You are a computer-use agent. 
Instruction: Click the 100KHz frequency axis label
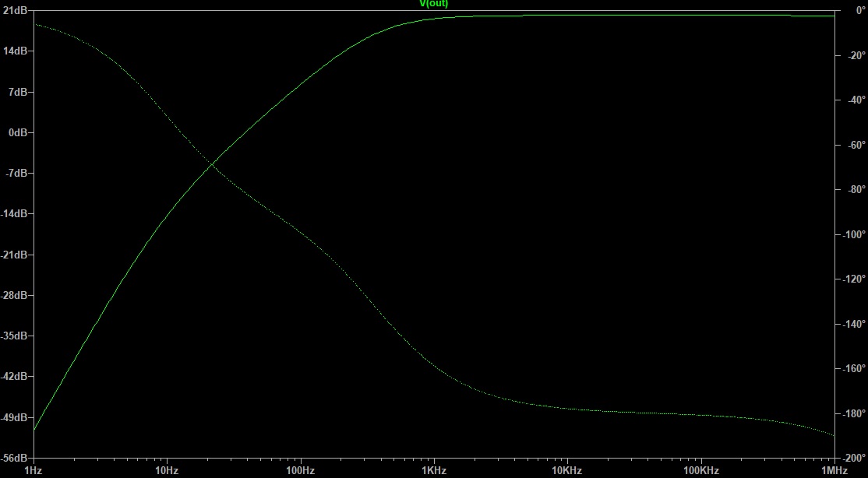coord(700,471)
